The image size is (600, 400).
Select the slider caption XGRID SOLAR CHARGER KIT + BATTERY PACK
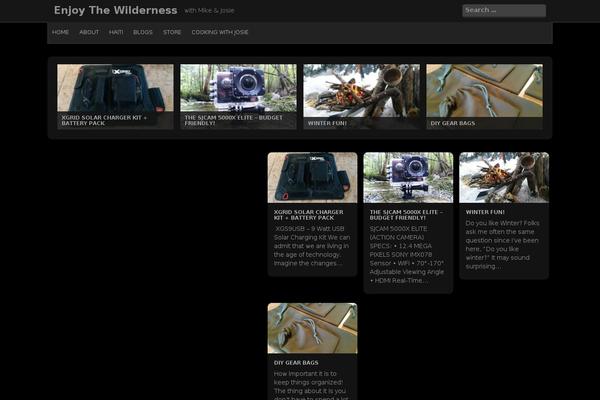(x=104, y=120)
